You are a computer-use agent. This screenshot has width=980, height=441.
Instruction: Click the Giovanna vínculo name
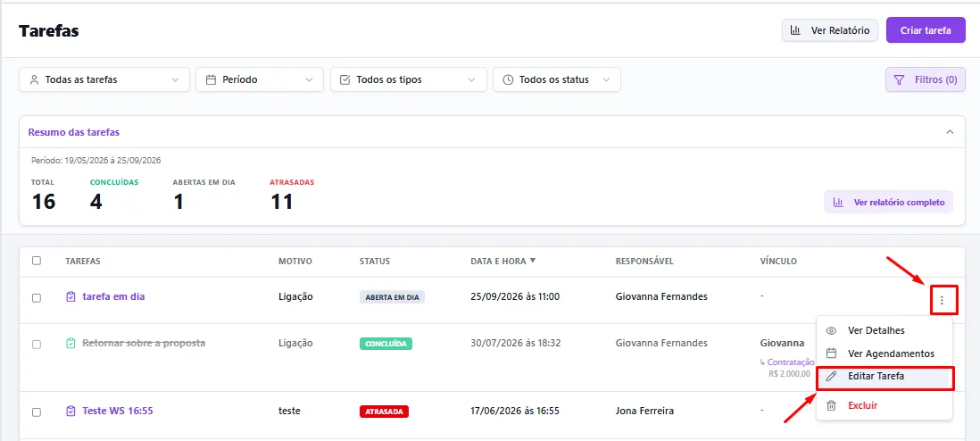[x=782, y=344]
